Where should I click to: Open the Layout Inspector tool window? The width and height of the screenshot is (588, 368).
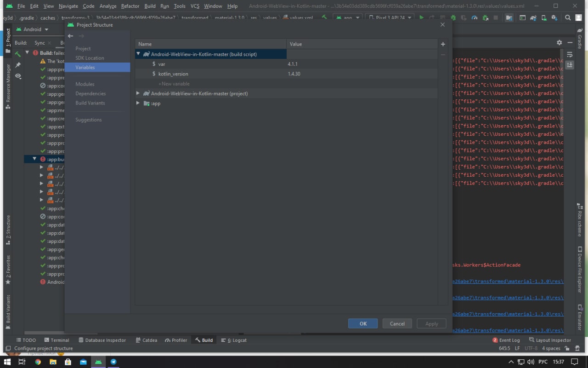pos(550,340)
